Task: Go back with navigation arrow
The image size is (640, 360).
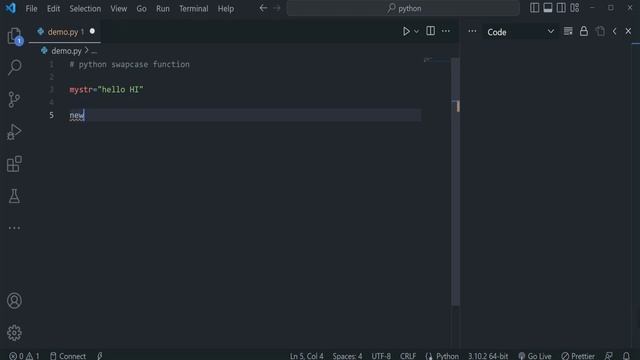Action: click(x=263, y=8)
